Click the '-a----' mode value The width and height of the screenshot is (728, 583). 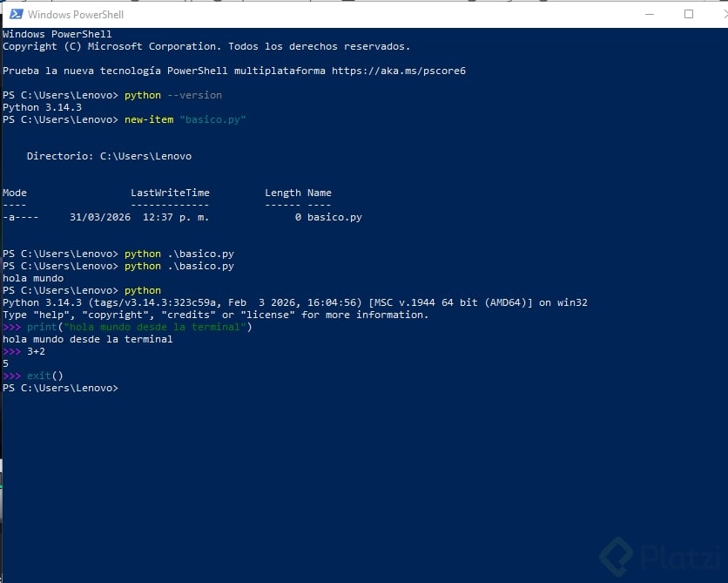click(x=20, y=217)
